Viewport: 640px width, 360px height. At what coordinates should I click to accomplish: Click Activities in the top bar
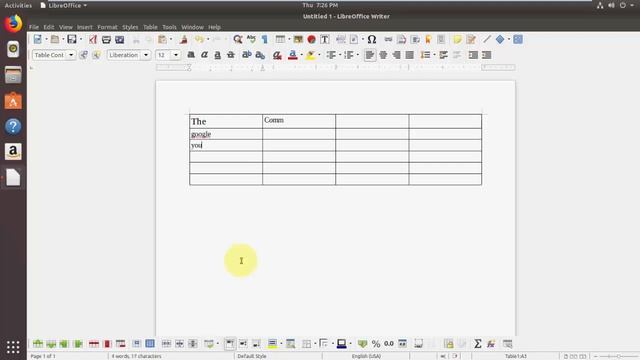click(x=18, y=5)
